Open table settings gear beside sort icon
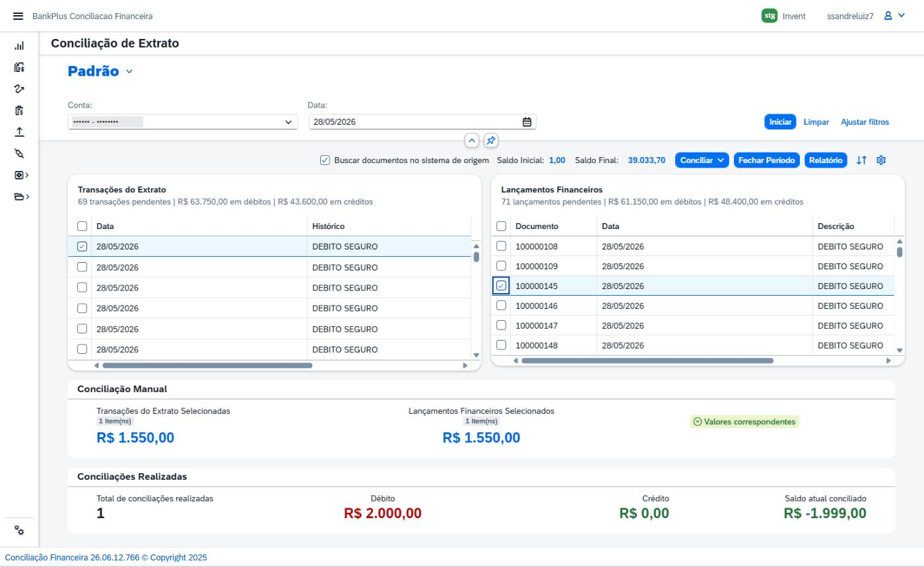Image resolution: width=924 pixels, height=567 pixels. tap(881, 160)
